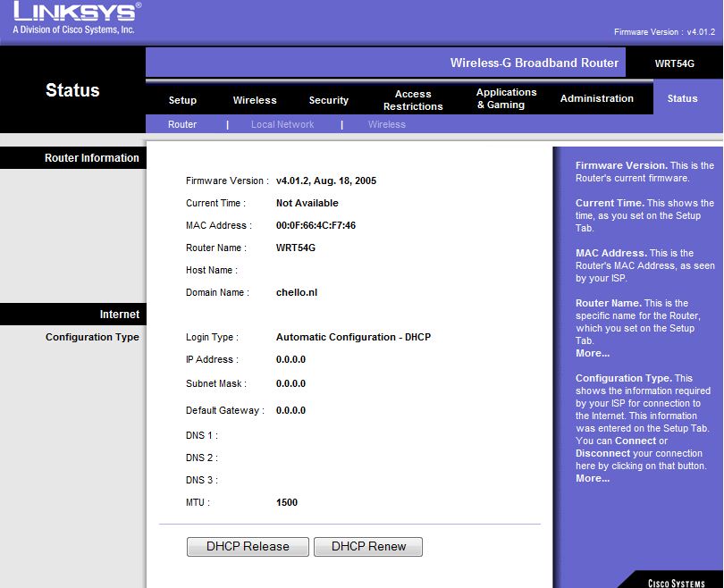Image resolution: width=724 pixels, height=588 pixels.
Task: Click the Firmware Version help heading
Action: [x=621, y=165]
